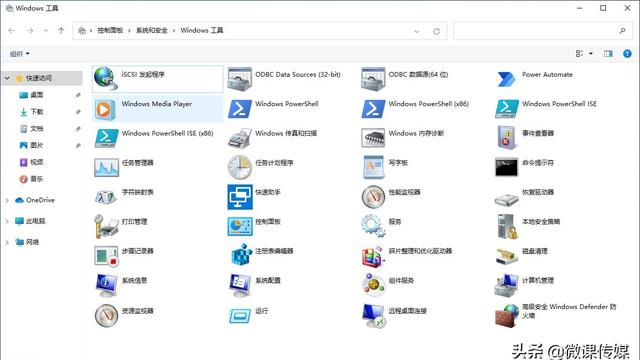Click the refresh button in address bar

[436, 31]
